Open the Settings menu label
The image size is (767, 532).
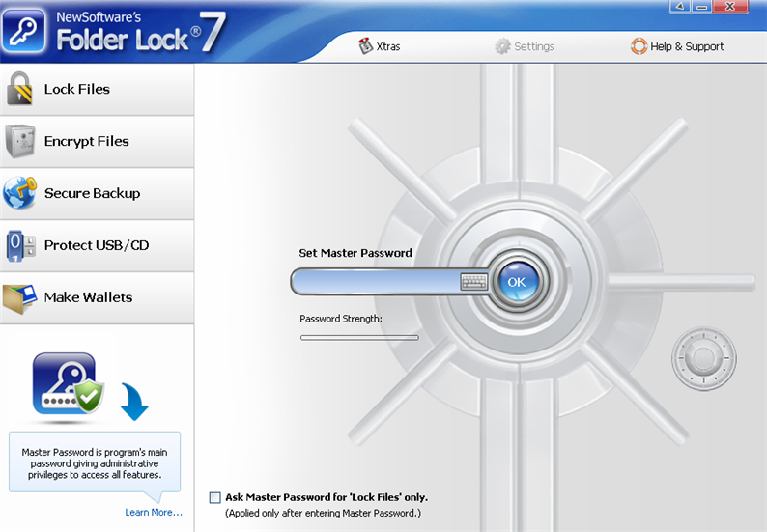(533, 47)
